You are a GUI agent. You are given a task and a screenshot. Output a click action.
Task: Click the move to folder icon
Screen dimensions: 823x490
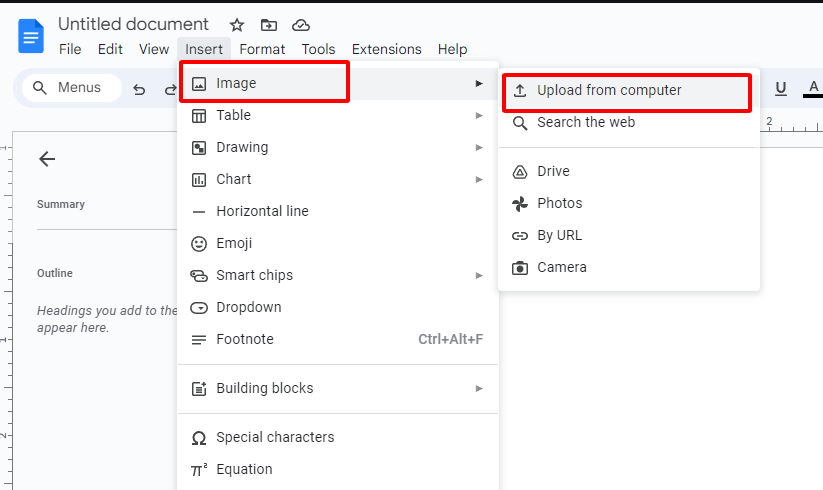tap(268, 25)
